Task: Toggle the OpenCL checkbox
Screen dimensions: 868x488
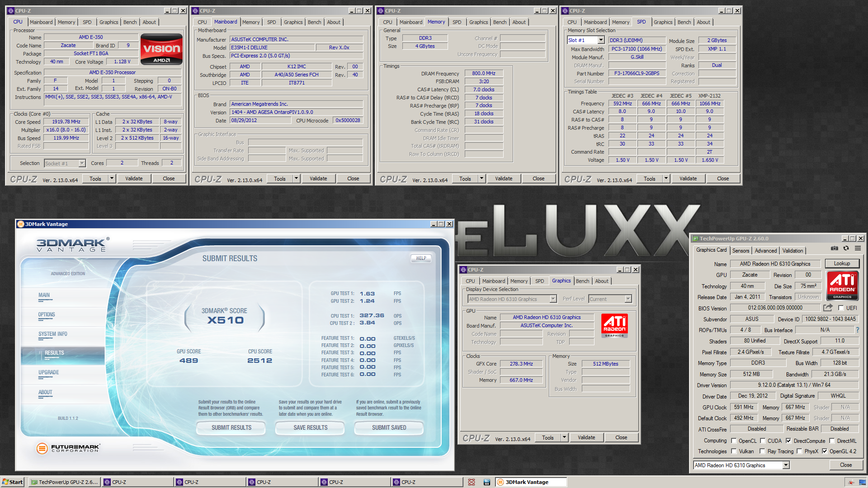Action: point(734,441)
